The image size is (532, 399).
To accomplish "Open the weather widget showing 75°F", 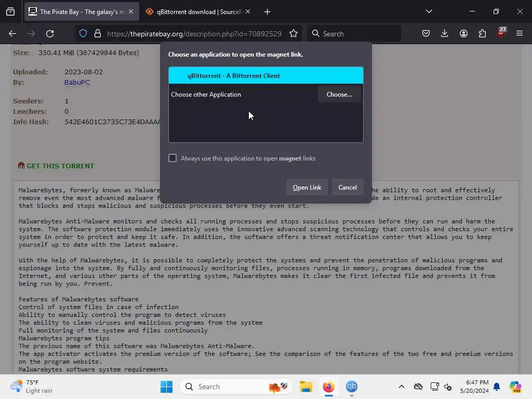I will pos(32,387).
